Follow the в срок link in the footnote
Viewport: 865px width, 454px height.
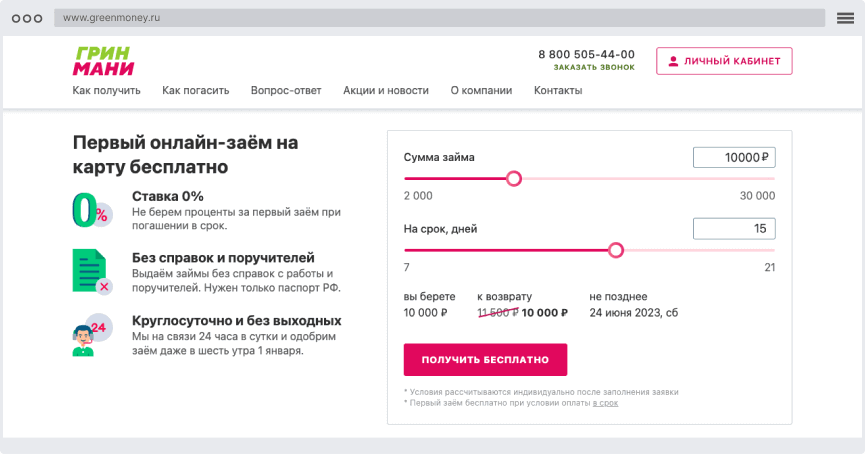[x=605, y=403]
